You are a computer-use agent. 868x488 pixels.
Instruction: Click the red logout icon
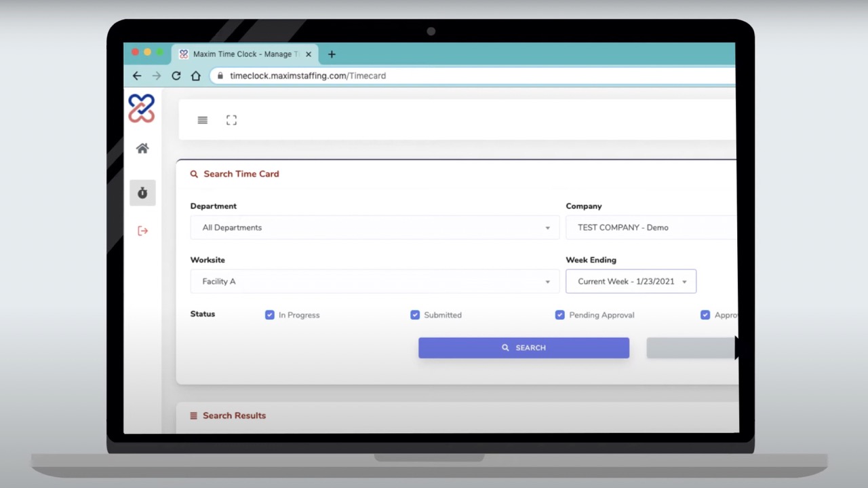[x=142, y=231]
